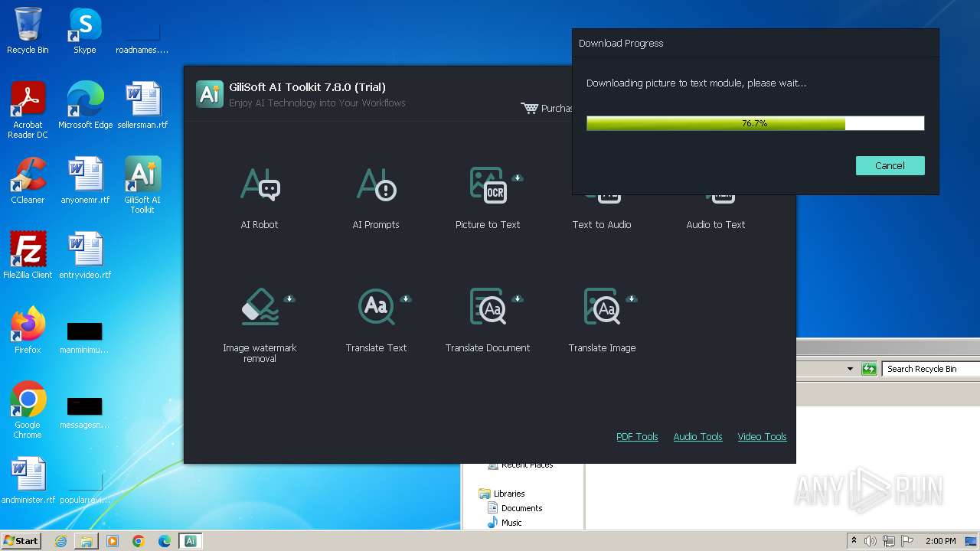The image size is (980, 551).
Task: Open Edge from the taskbar
Action: click(165, 541)
